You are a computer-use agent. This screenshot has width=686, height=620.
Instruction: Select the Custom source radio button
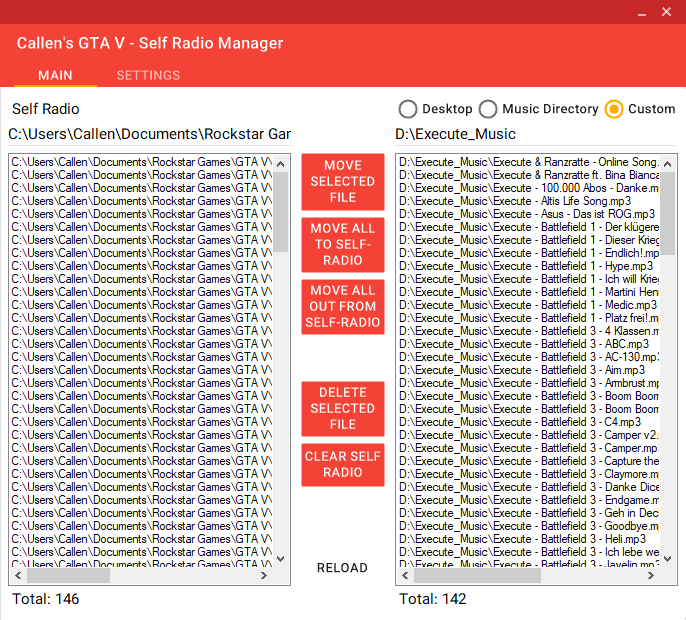click(x=614, y=109)
